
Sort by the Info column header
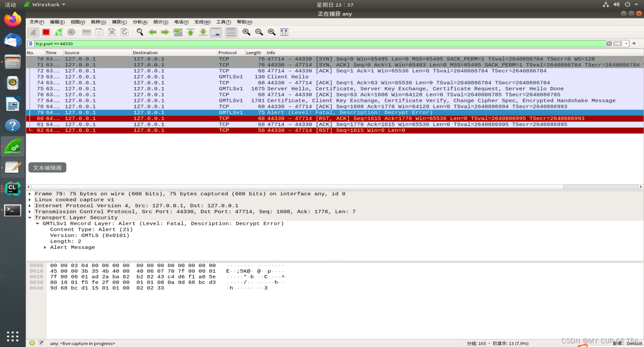455,53
